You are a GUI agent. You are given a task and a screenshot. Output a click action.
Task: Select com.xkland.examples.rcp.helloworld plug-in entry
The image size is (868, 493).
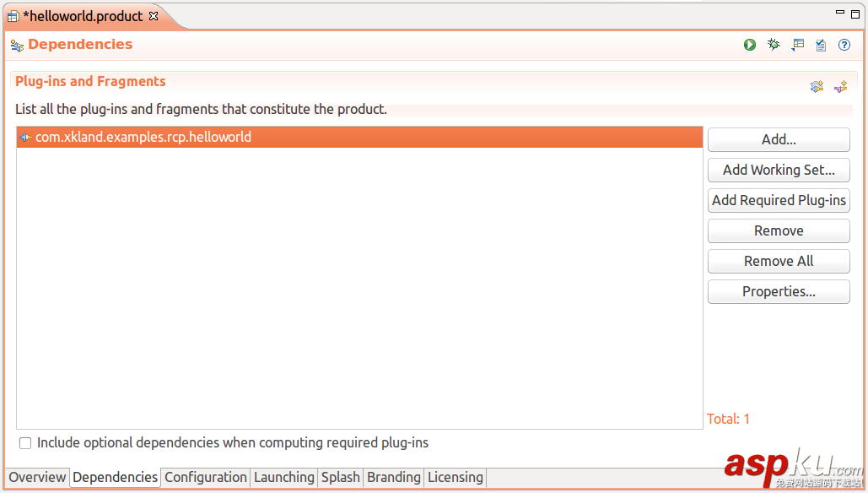pos(143,137)
